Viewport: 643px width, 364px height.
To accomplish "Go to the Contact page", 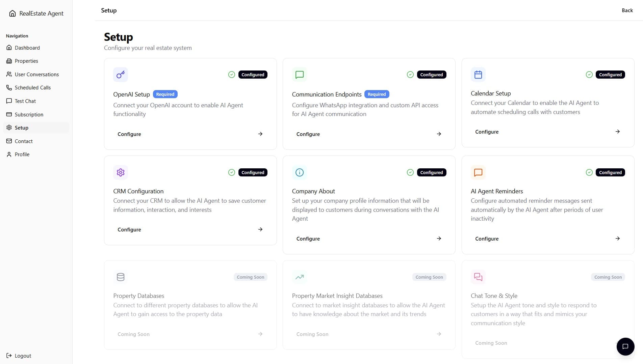I will pos(36,141).
